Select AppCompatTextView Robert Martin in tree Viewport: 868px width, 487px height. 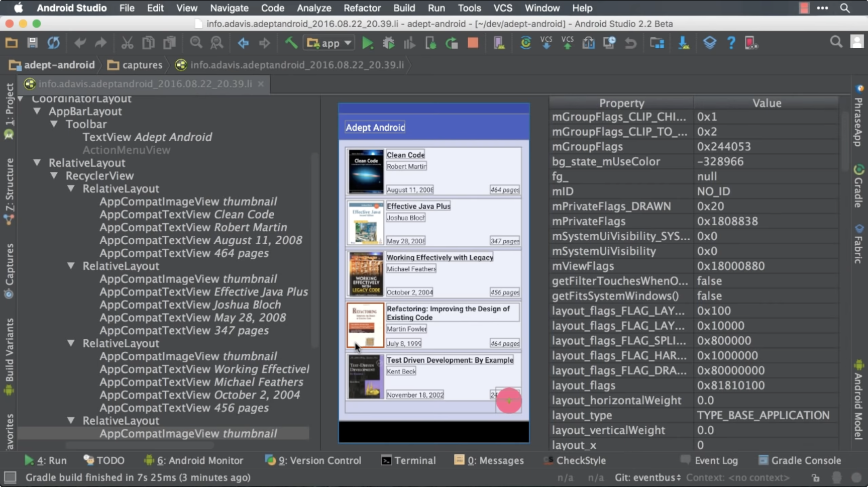(193, 227)
